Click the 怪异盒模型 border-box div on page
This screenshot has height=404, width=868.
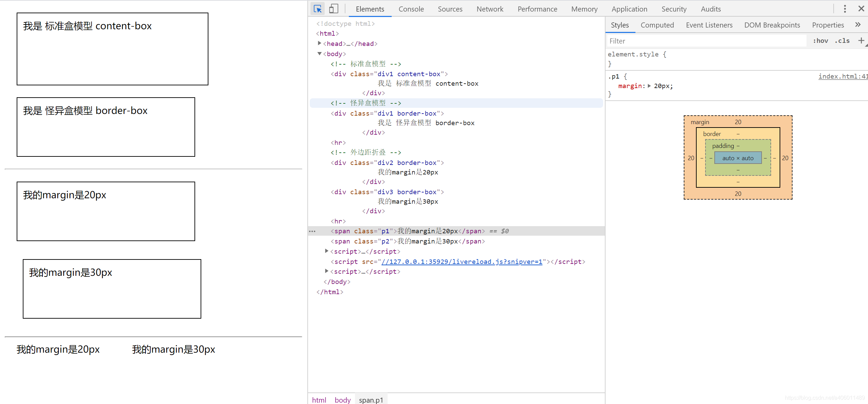106,127
